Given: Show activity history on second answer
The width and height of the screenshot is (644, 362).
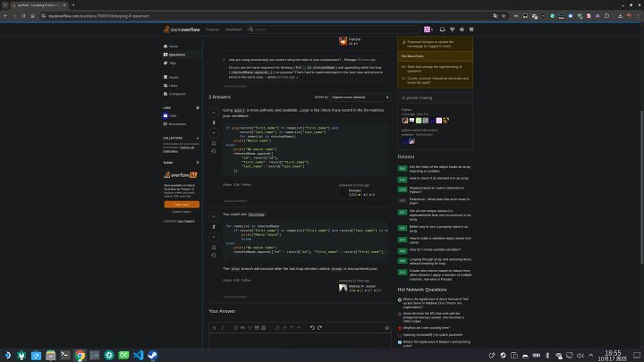Looking at the screenshot, I should (x=213, y=256).
